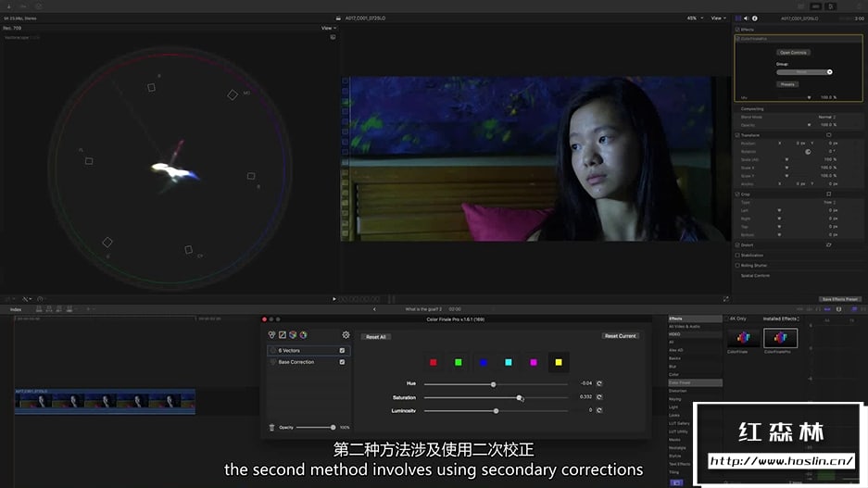
Task: Delete selected layer with trash icon
Action: point(271,427)
